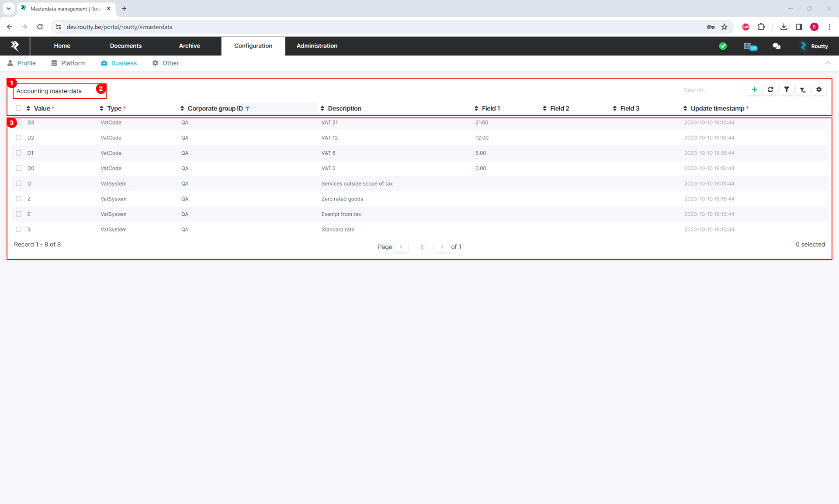Toggle the D3 row checkbox
This screenshot has height=504, width=839.
pyautogui.click(x=19, y=122)
